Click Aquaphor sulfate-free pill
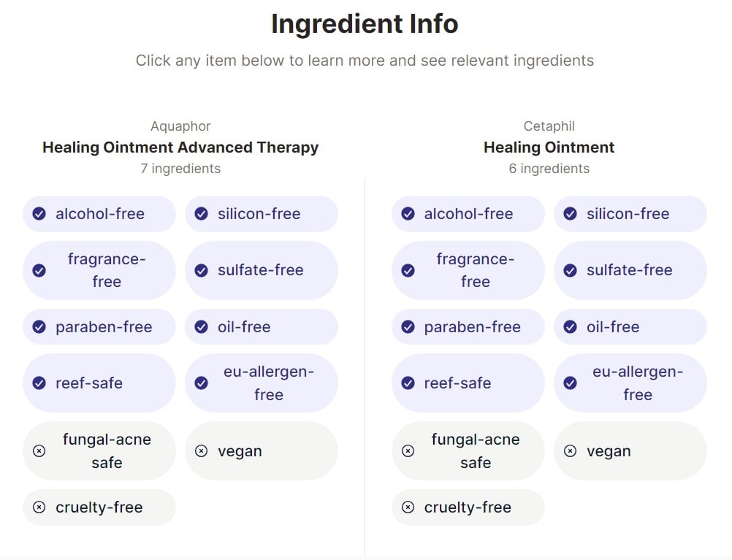The width and height of the screenshot is (732, 560). pos(261,270)
